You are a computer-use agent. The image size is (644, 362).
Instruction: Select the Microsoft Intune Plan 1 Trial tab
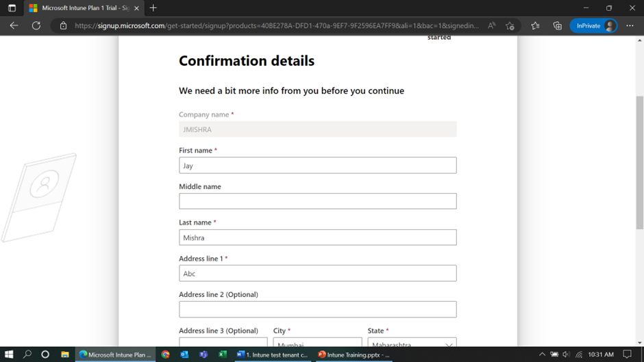pos(85,8)
